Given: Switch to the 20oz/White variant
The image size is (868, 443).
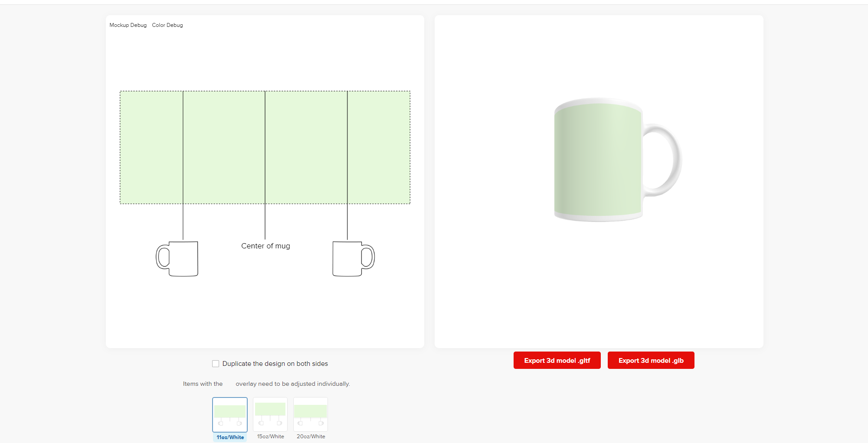Looking at the screenshot, I should (x=310, y=414).
